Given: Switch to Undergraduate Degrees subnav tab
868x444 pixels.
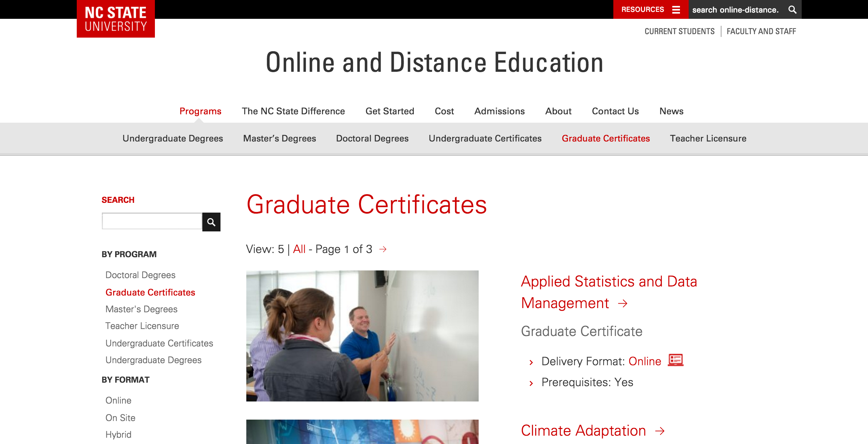Looking at the screenshot, I should point(173,138).
